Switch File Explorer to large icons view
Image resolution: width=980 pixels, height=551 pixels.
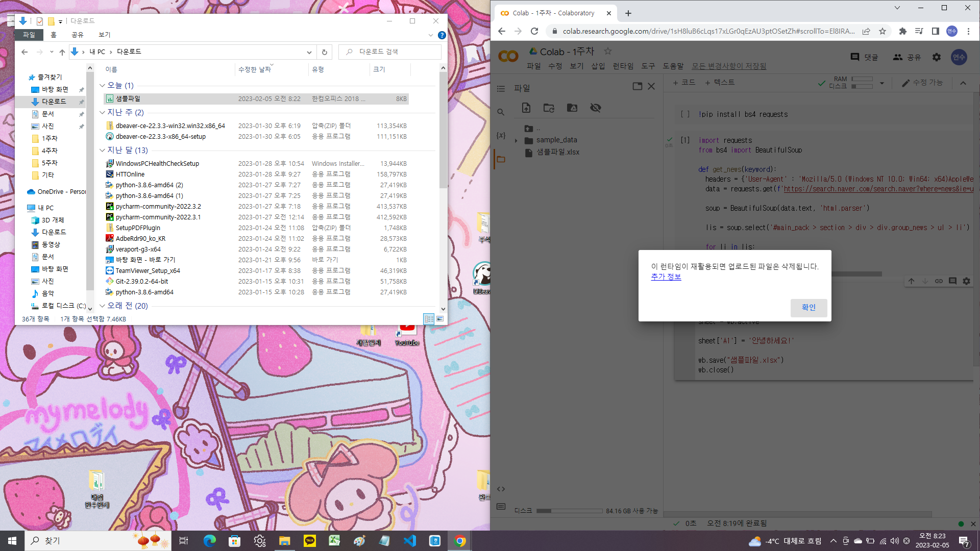coord(440,319)
